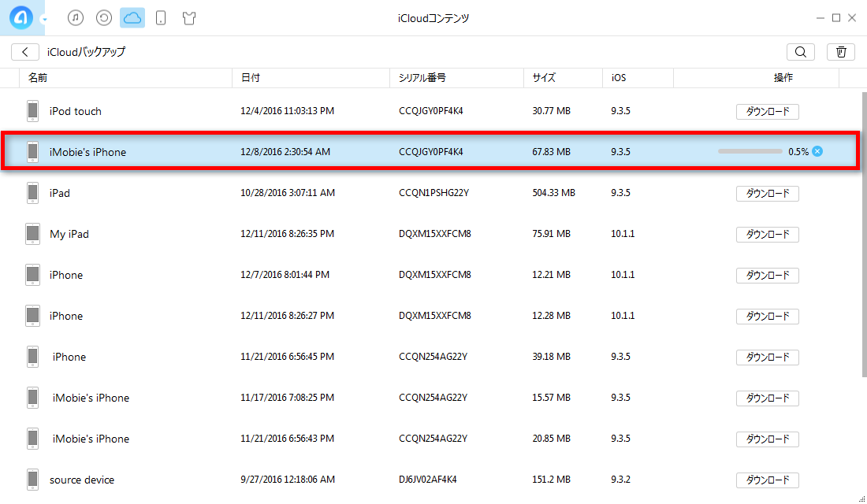
Task: Click the source device phone icon
Action: [32, 479]
